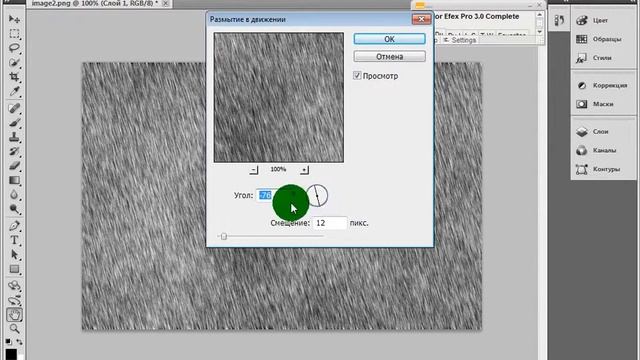Select the Eyedropper tool
This screenshot has width=640, height=360.
(14, 91)
